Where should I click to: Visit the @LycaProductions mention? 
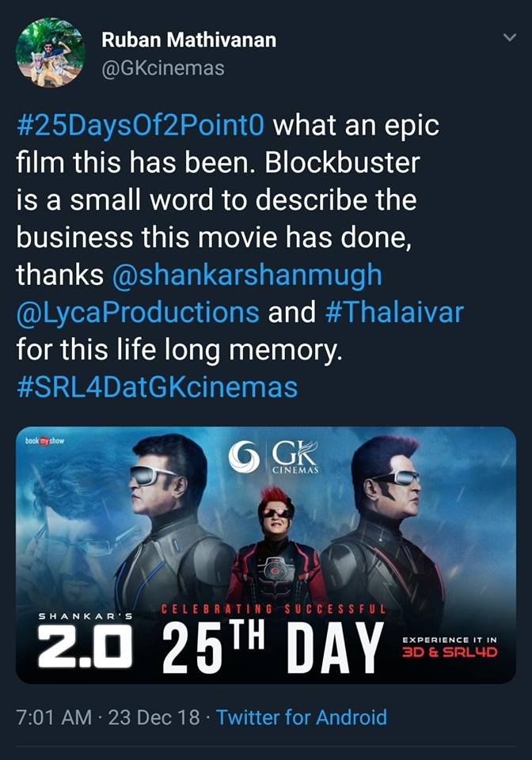(x=138, y=313)
